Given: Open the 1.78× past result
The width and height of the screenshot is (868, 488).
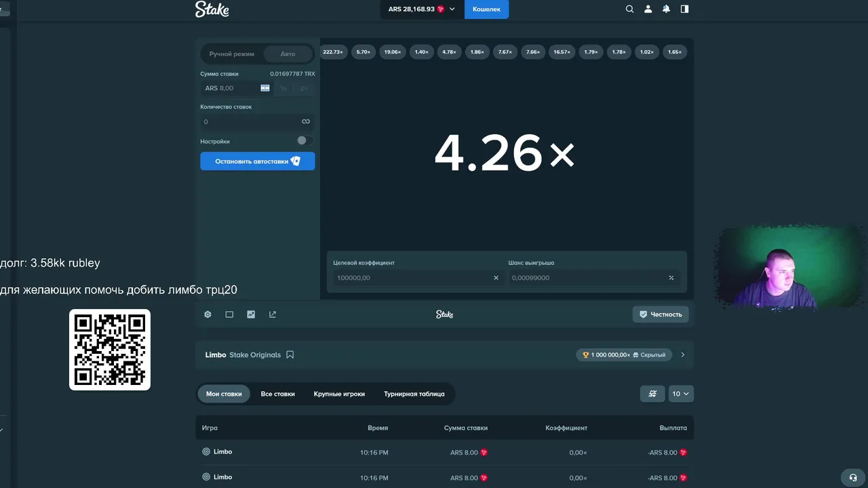Looking at the screenshot, I should point(618,52).
